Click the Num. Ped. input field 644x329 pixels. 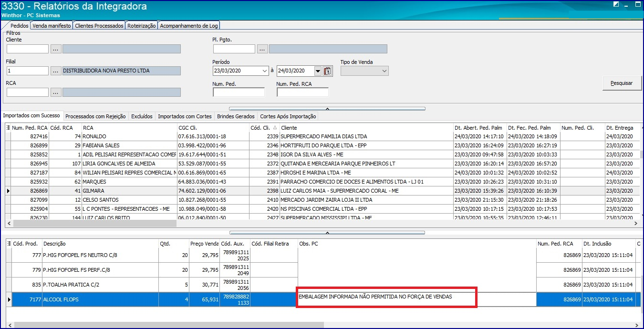(x=239, y=92)
